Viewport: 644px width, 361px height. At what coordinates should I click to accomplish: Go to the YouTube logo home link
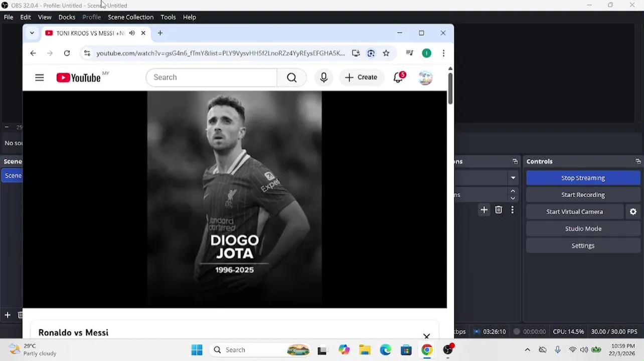coord(79,78)
